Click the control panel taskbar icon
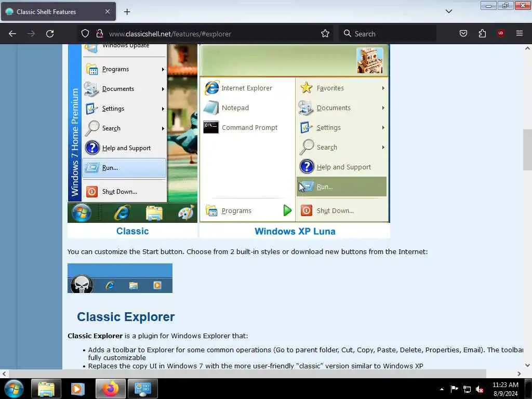532x399 pixels. 142,389
